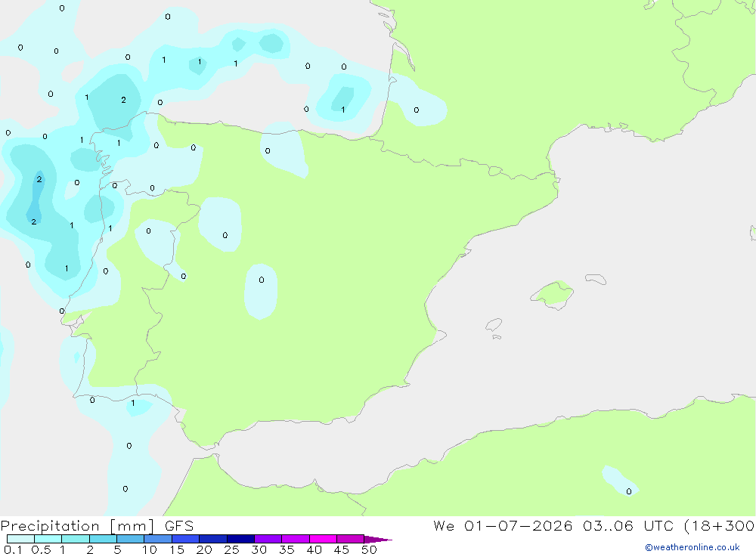The height and width of the screenshot is (554, 756).
Task: Click the above-50 mm arrow tip of legend
Action: click(377, 540)
